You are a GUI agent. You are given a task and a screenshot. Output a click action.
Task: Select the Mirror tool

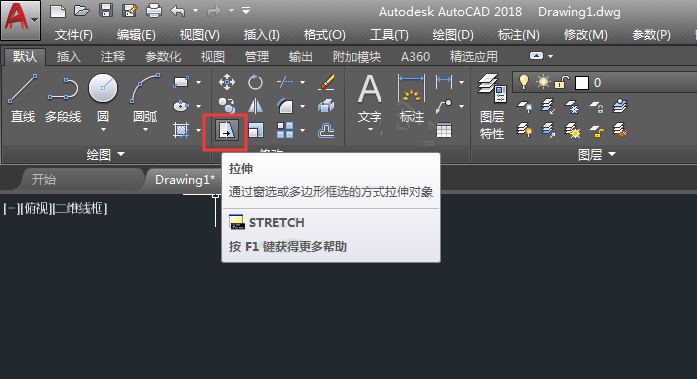coord(255,106)
